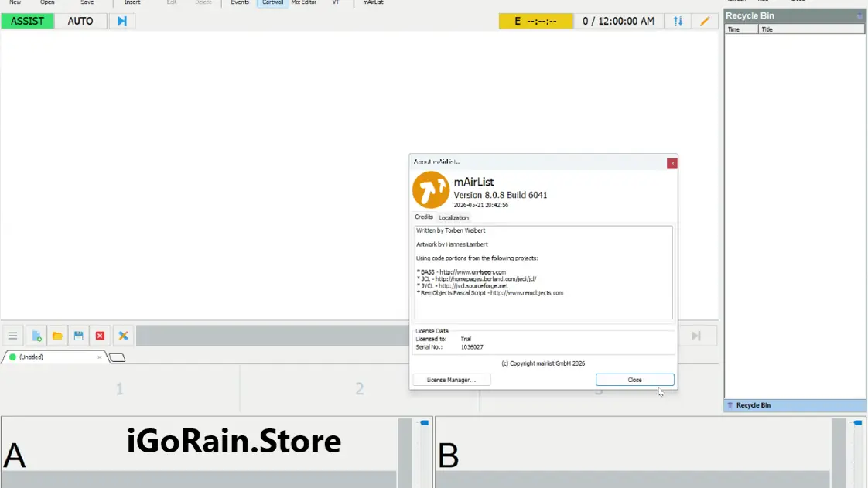
Task: Click the Recycle Bin panel header icon
Action: (859, 16)
